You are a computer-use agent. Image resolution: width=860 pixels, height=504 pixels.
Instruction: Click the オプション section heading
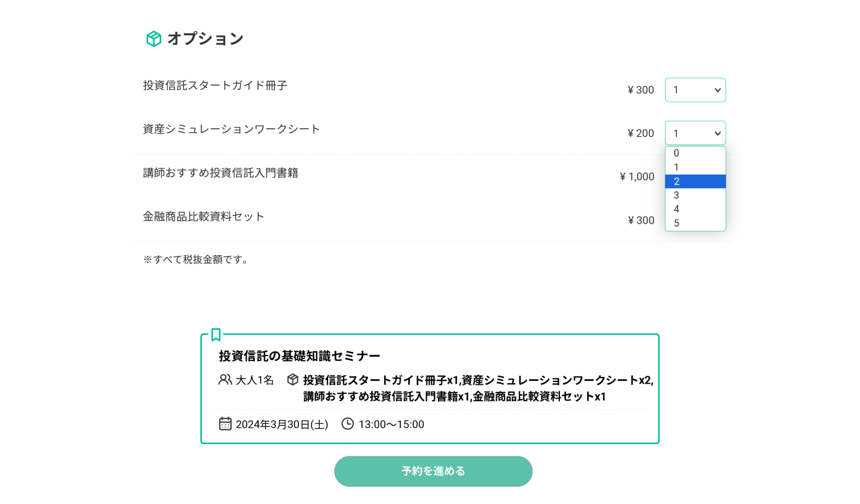tap(205, 39)
